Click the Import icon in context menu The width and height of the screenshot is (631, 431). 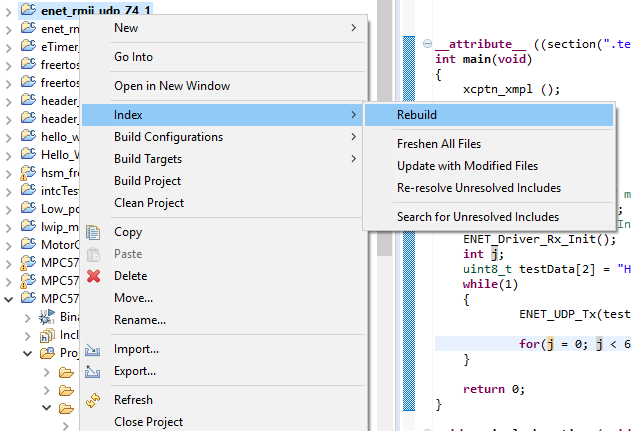click(x=93, y=350)
